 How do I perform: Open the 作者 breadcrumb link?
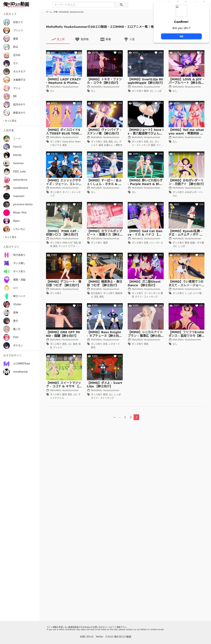pos(55,12)
